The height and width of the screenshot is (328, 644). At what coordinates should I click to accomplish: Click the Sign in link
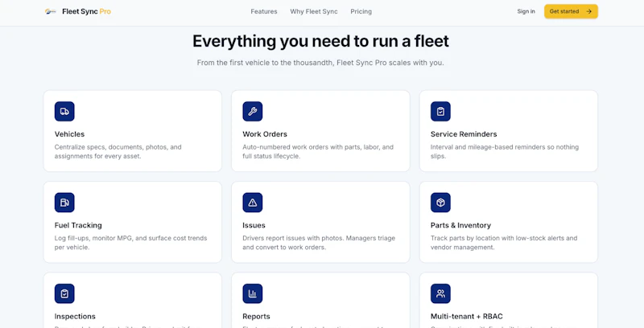[526, 11]
